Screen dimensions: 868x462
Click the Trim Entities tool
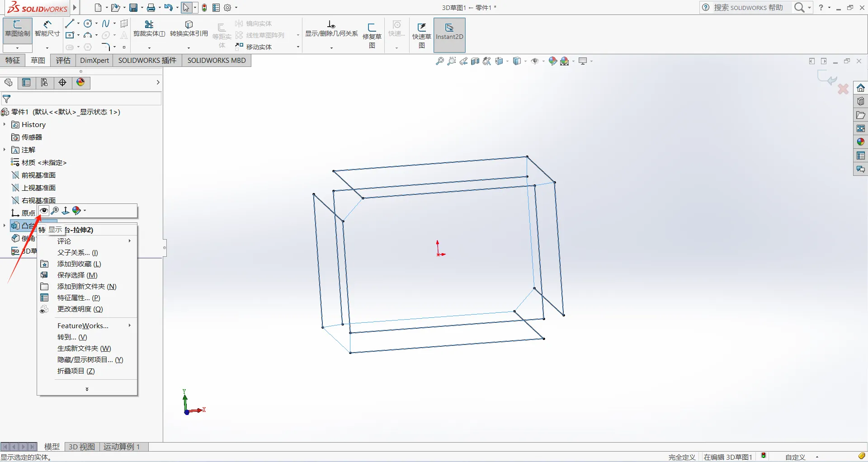coord(149,28)
